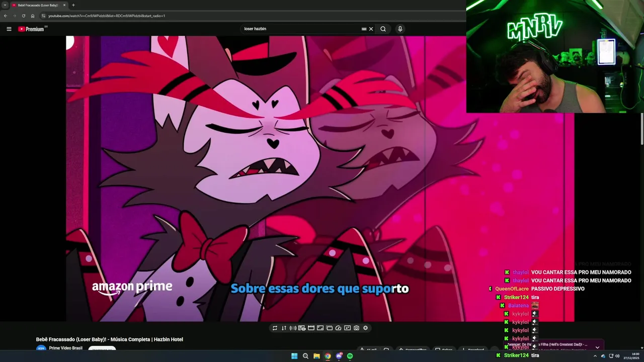Close the Bebê Fracassado browser tab
Image resolution: width=644 pixels, height=362 pixels.
(64, 5)
